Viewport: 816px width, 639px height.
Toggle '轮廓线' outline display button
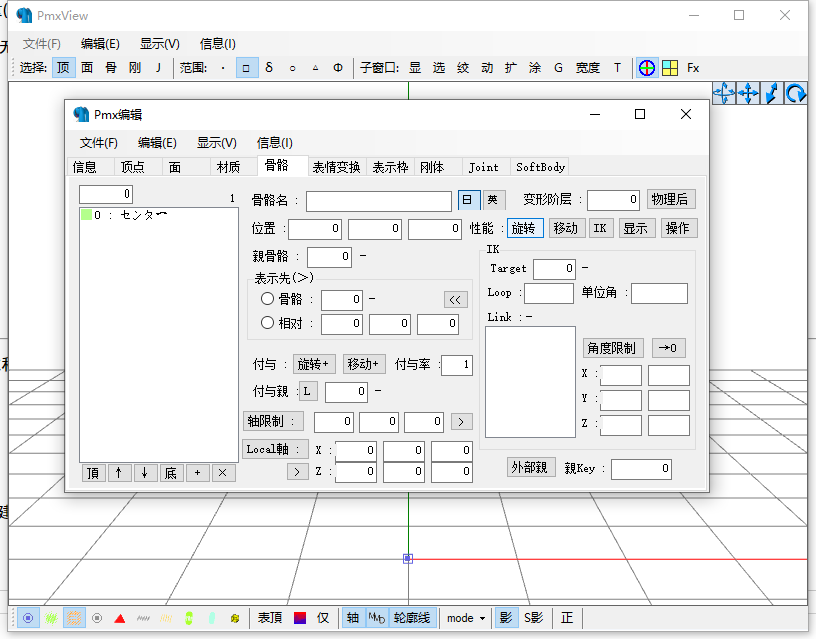pos(412,618)
